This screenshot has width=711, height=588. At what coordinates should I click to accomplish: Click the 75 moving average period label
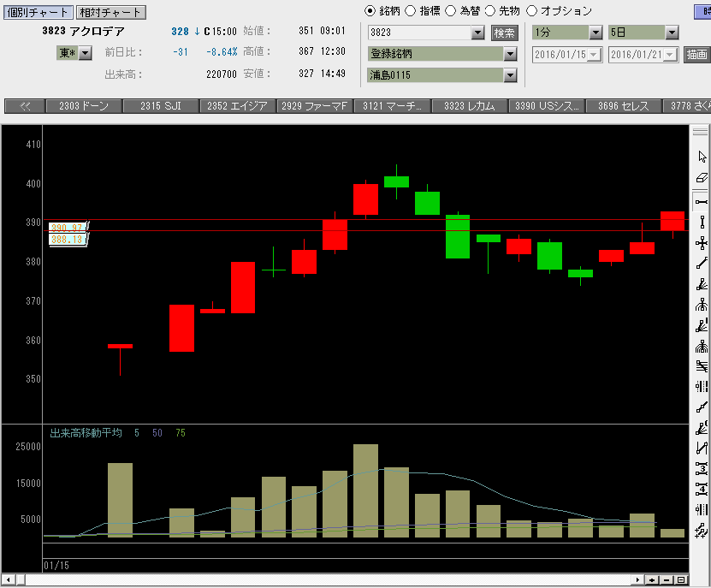pos(181,433)
